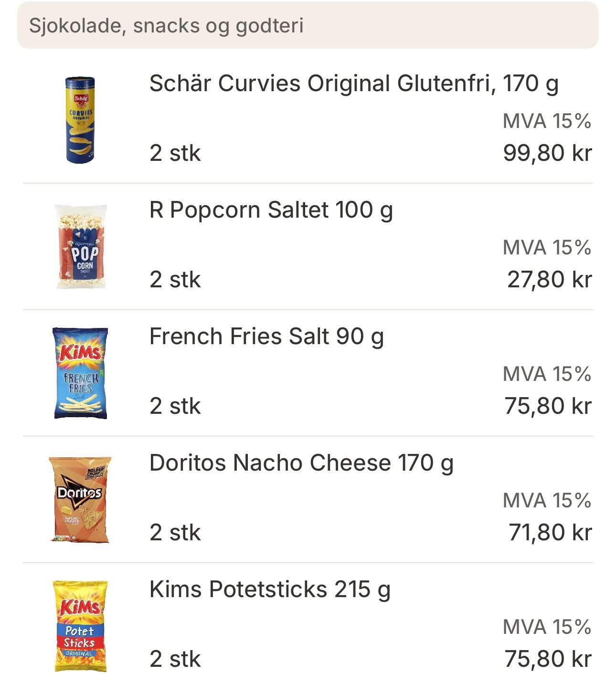Tap the Kims Potetsticks bag image
The height and width of the screenshot is (694, 616).
tap(80, 626)
